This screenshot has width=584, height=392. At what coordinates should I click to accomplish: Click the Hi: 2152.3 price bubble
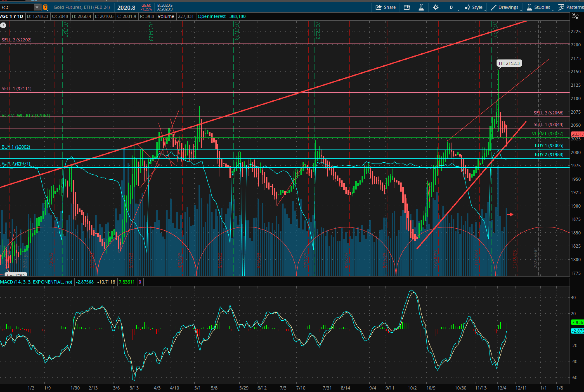pyautogui.click(x=509, y=63)
